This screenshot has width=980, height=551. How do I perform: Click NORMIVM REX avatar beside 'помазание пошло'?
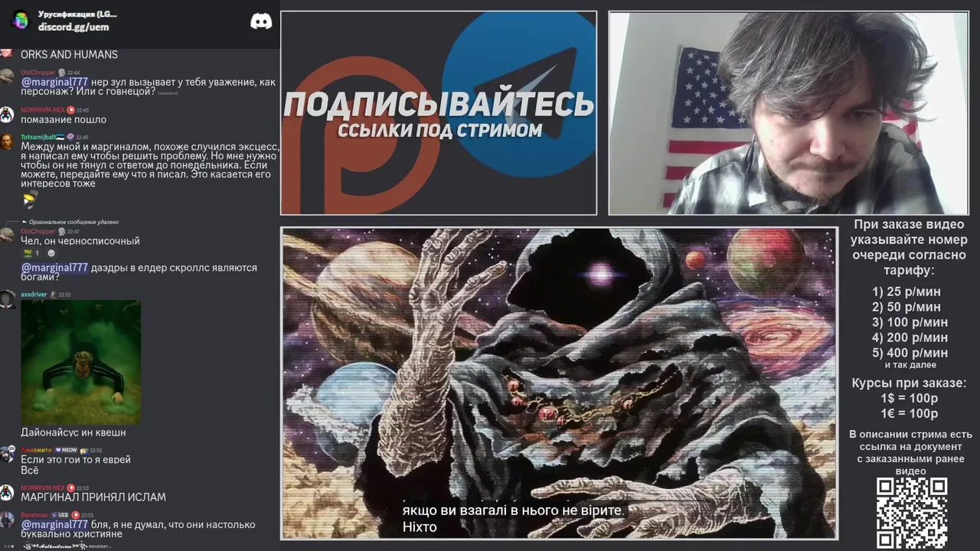point(7,115)
